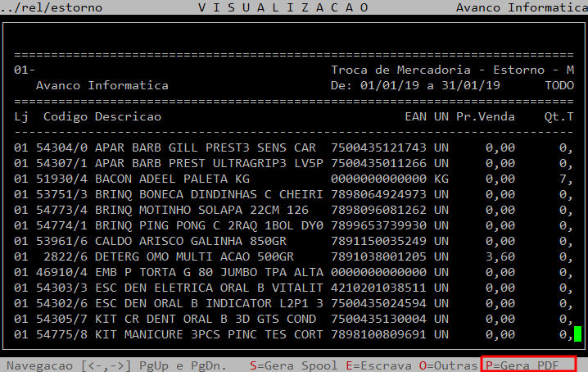The height and width of the screenshot is (372, 588).
Task: Click the /rel/estorno path text
Action: 56,7
